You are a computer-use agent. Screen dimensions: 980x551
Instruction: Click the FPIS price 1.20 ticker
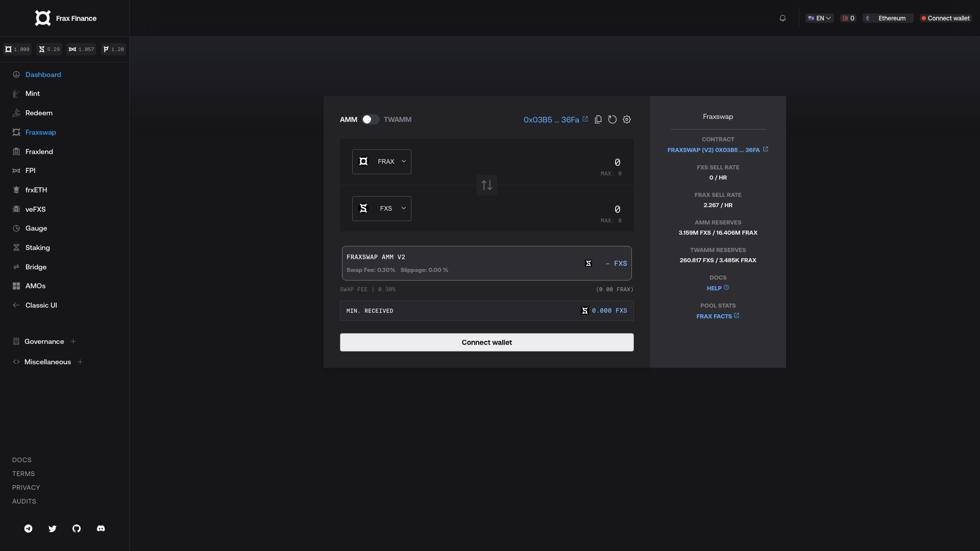tap(114, 49)
